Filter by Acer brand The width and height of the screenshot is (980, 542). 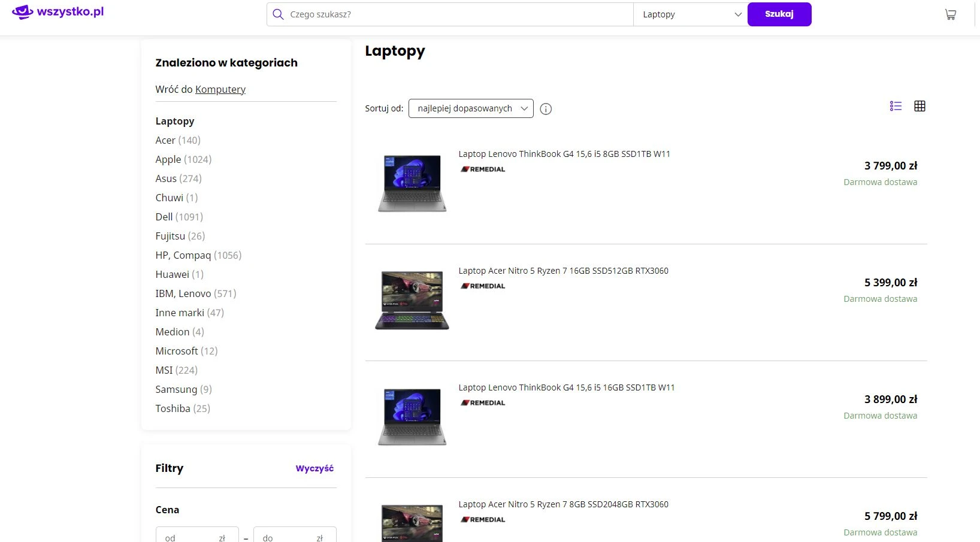pyautogui.click(x=178, y=140)
